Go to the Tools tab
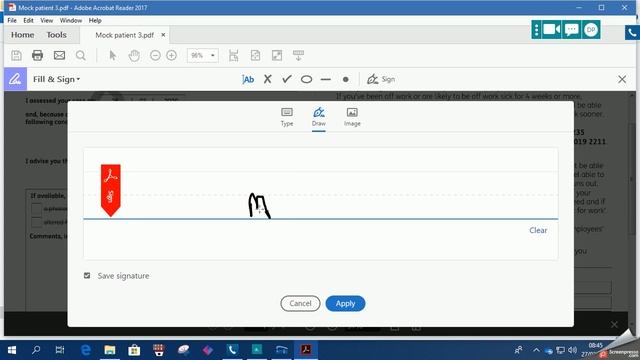The width and height of the screenshot is (640, 360). (x=56, y=35)
